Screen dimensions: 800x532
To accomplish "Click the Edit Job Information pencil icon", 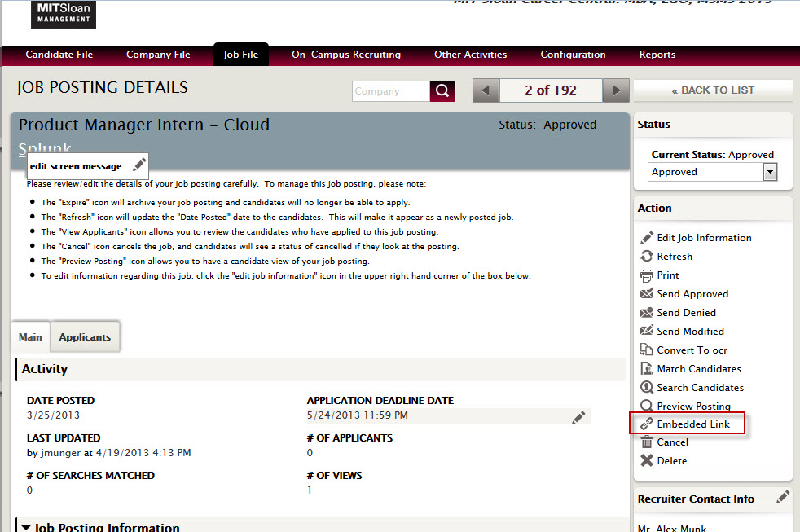I will 646,238.
